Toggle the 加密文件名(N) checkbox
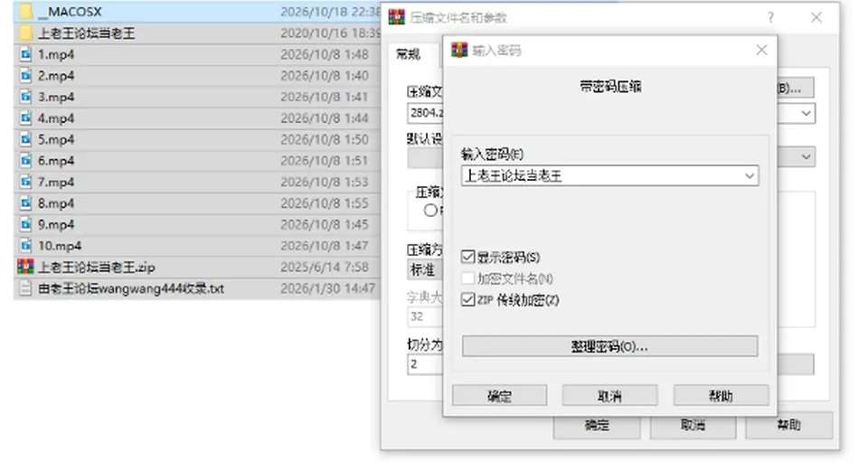 (x=467, y=278)
